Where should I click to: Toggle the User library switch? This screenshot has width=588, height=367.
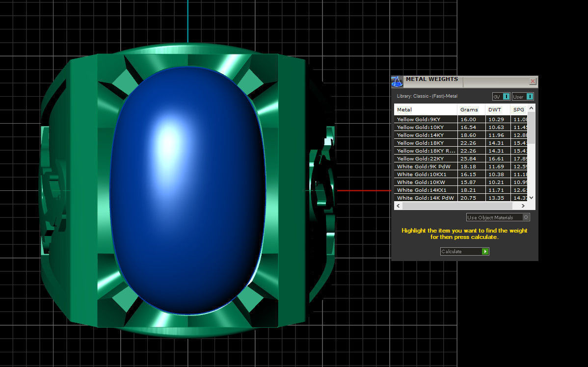point(523,97)
